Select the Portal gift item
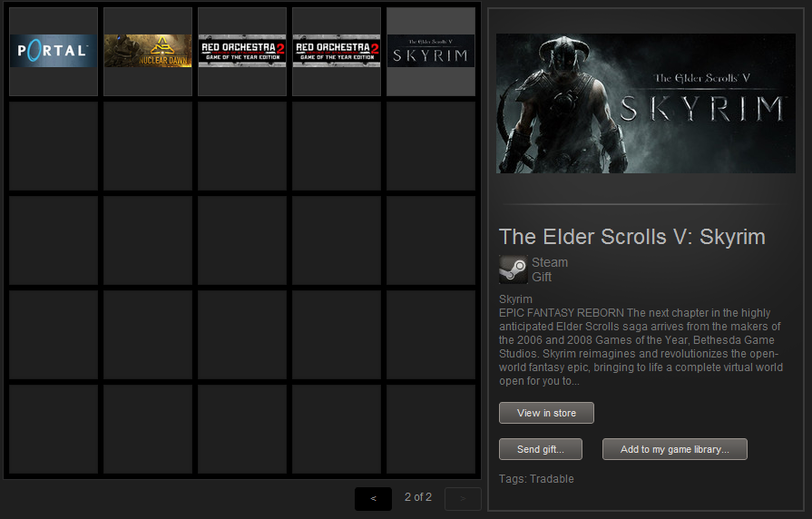This screenshot has height=519, width=812. (54, 52)
